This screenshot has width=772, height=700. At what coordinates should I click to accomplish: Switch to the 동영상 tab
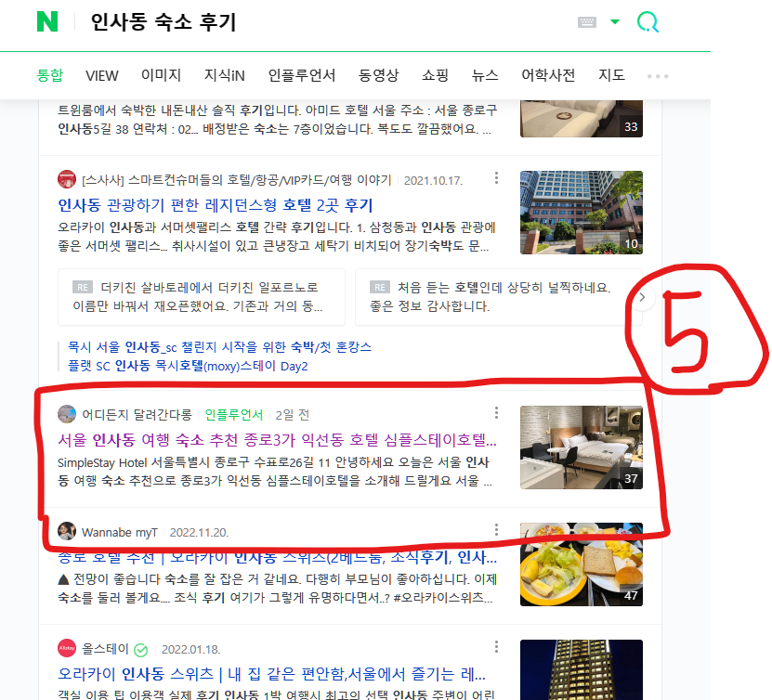coord(378,75)
